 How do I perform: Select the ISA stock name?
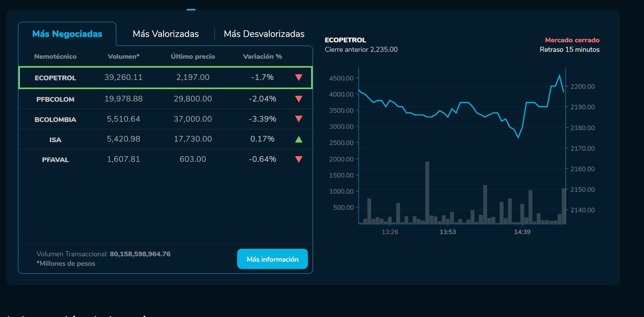(55, 140)
